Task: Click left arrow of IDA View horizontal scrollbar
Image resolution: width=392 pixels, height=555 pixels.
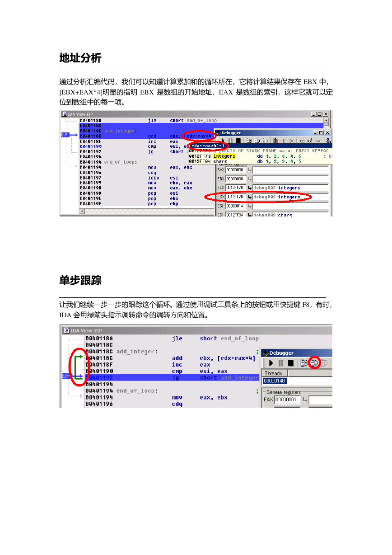Action: 82,211
